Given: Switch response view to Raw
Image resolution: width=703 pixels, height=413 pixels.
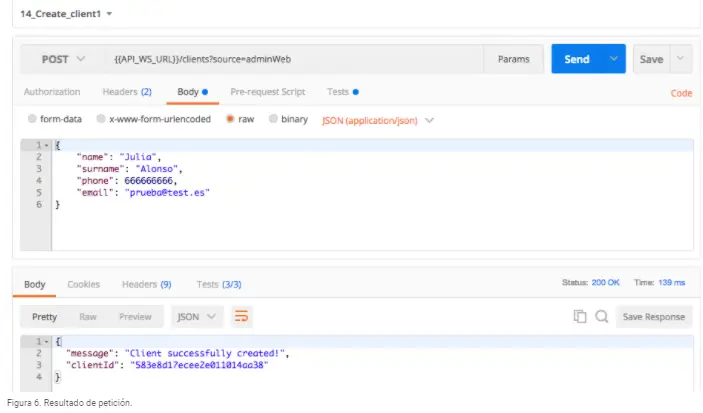Looking at the screenshot, I should [88, 317].
